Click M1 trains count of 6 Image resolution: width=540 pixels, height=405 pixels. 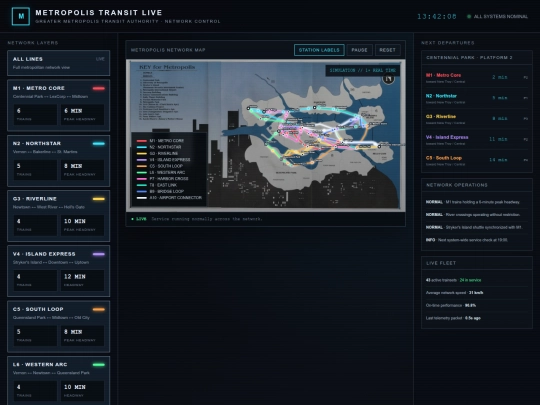click(35, 114)
